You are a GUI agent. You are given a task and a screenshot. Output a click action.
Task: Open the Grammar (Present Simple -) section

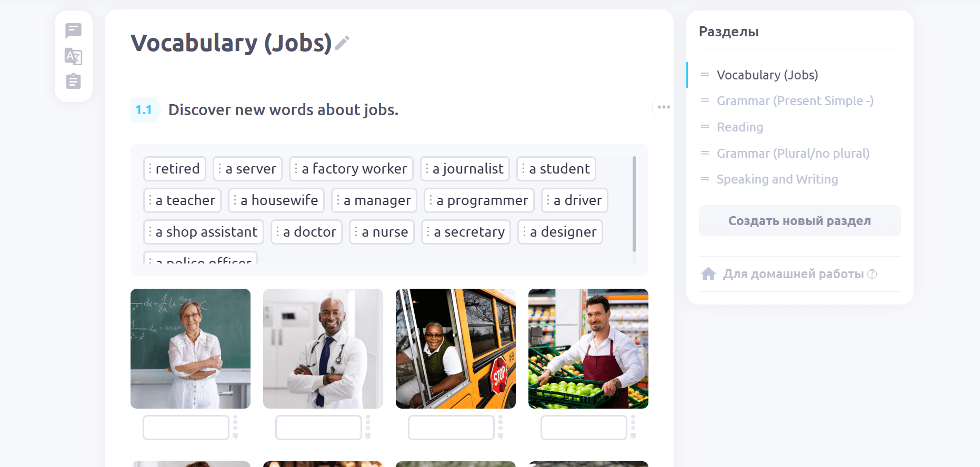795,101
